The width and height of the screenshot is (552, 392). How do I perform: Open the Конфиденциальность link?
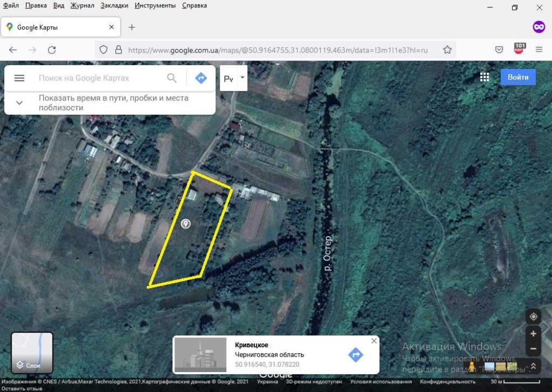click(448, 382)
